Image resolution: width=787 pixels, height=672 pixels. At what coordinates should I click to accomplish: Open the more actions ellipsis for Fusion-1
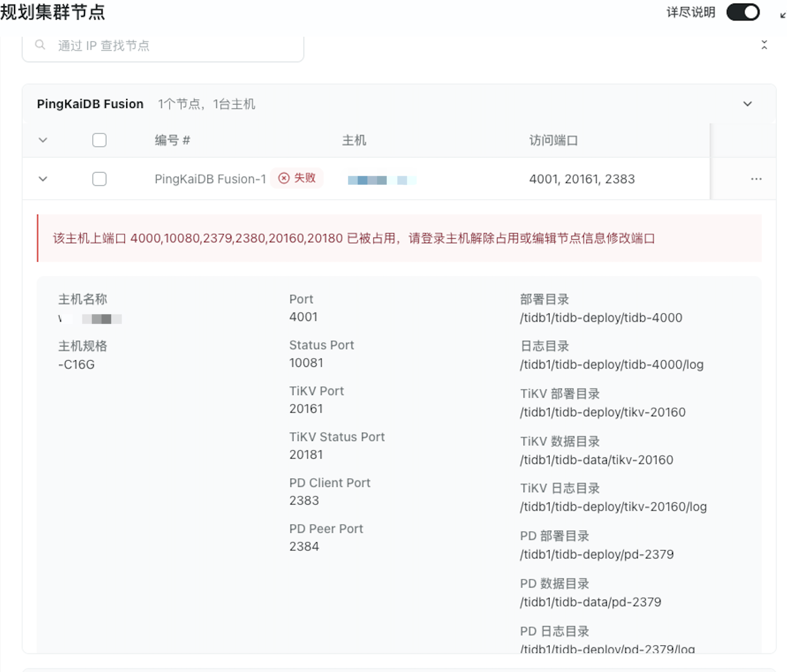tap(756, 179)
